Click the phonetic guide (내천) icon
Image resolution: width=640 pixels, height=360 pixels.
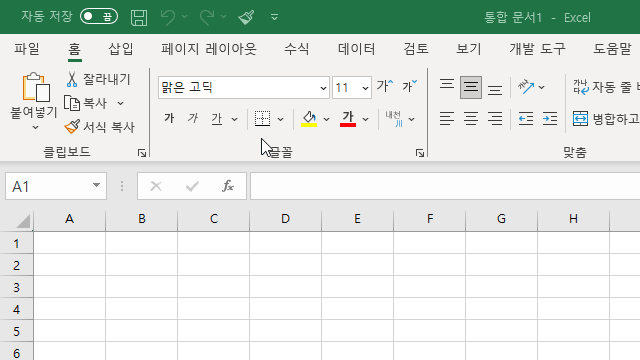coord(394,119)
